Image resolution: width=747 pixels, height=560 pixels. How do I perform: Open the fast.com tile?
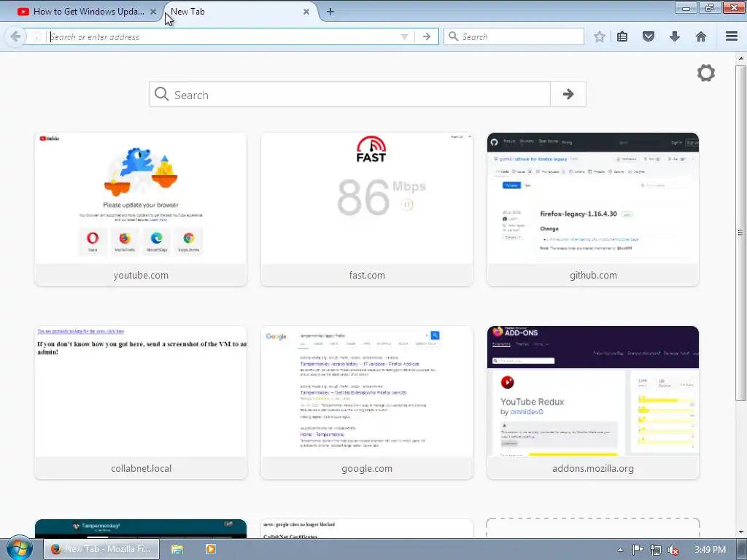[x=367, y=209]
